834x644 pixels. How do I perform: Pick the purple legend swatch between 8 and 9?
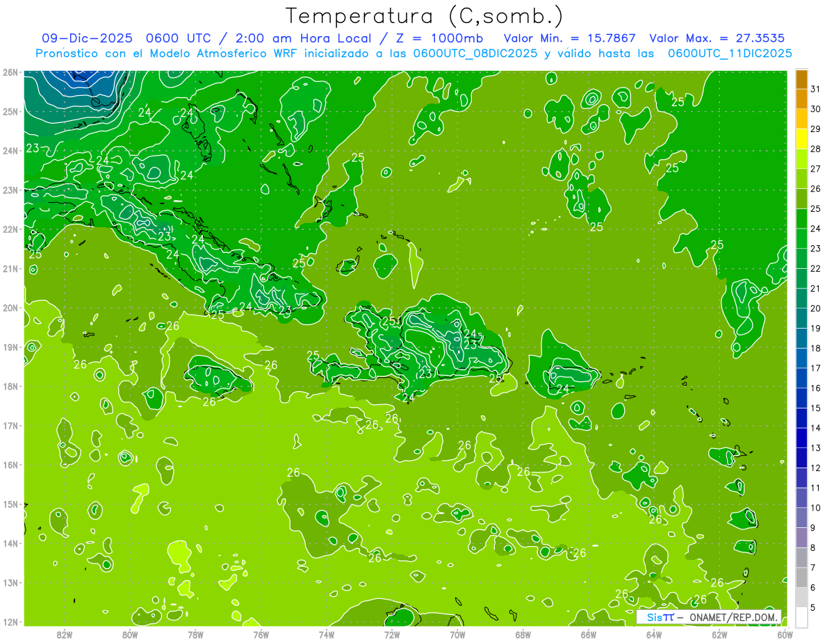801,538
